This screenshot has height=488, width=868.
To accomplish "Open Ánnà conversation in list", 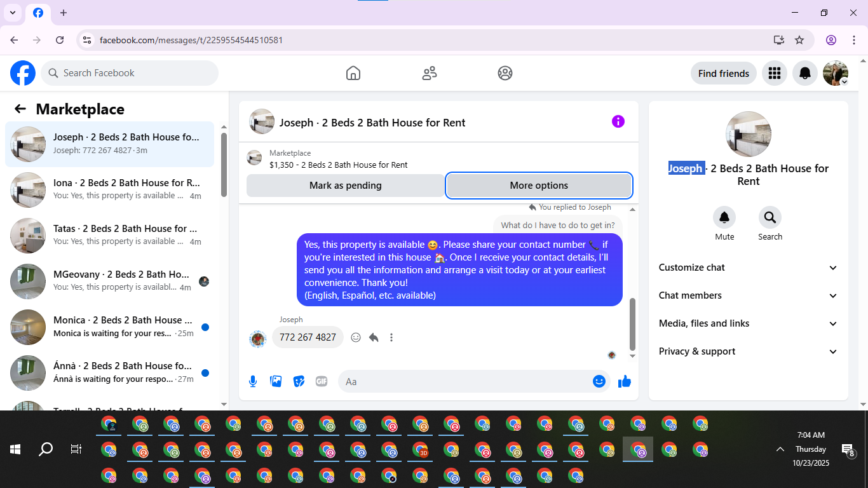I will coord(110,373).
